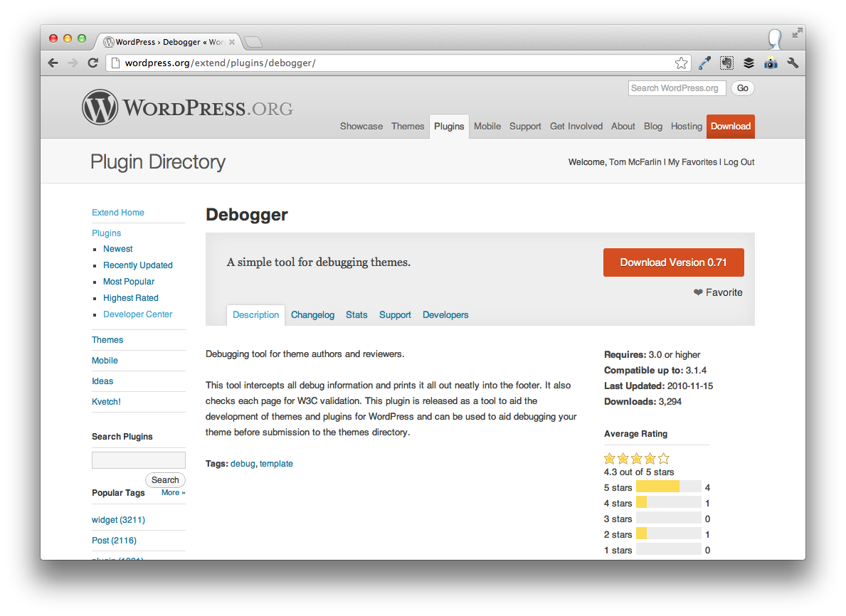Click the 5 stars rating bar
The width and height of the screenshot is (846, 616).
pos(669,487)
